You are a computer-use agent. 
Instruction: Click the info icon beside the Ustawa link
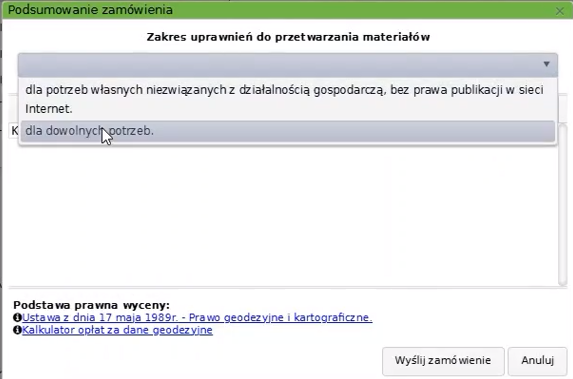pos(17,317)
